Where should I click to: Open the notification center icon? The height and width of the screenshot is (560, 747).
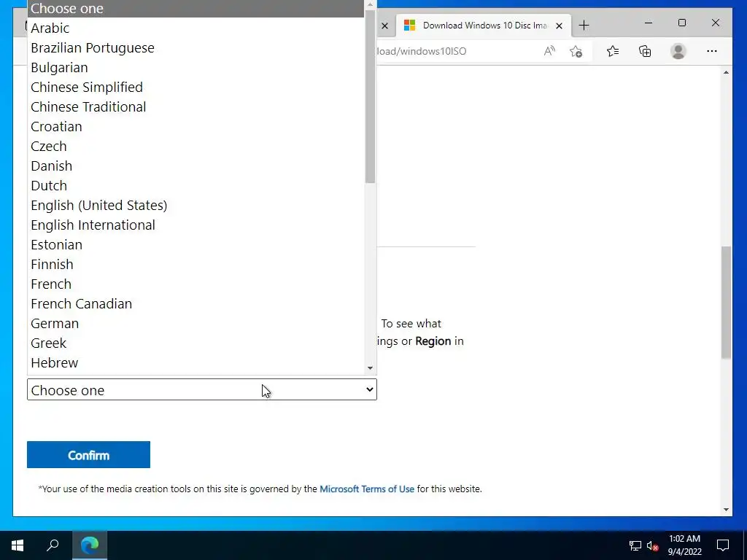pyautogui.click(x=723, y=545)
